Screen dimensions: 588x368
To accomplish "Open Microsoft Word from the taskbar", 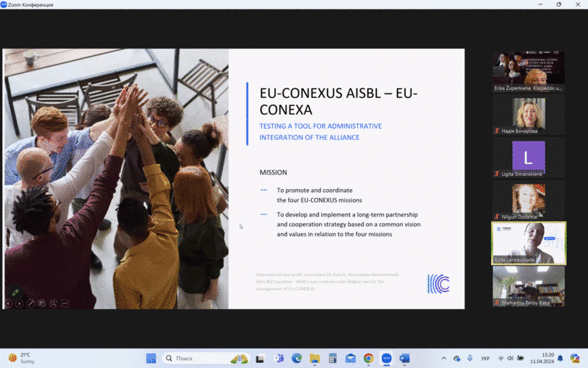I will (x=405, y=358).
